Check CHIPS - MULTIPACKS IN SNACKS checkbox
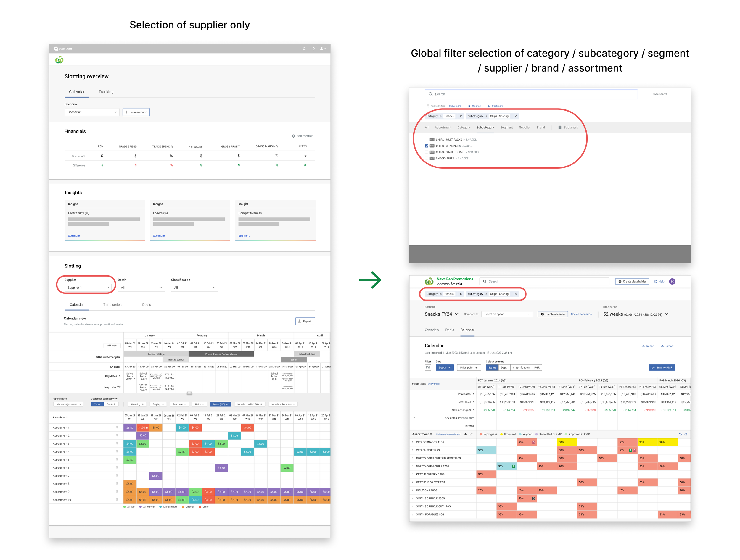740x560 pixels. click(427, 140)
